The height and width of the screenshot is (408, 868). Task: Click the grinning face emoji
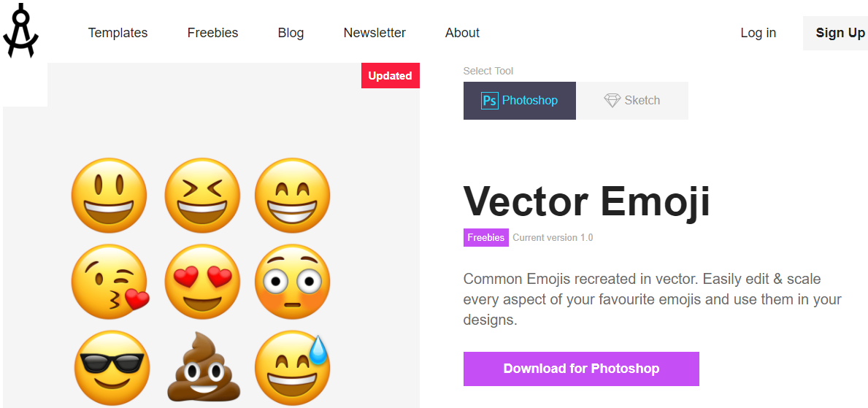(x=109, y=195)
